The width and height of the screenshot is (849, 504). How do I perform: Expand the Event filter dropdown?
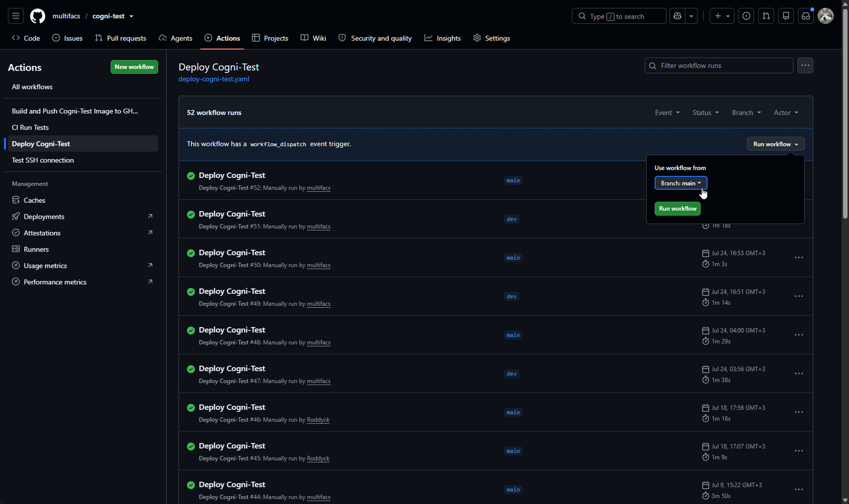pyautogui.click(x=667, y=112)
